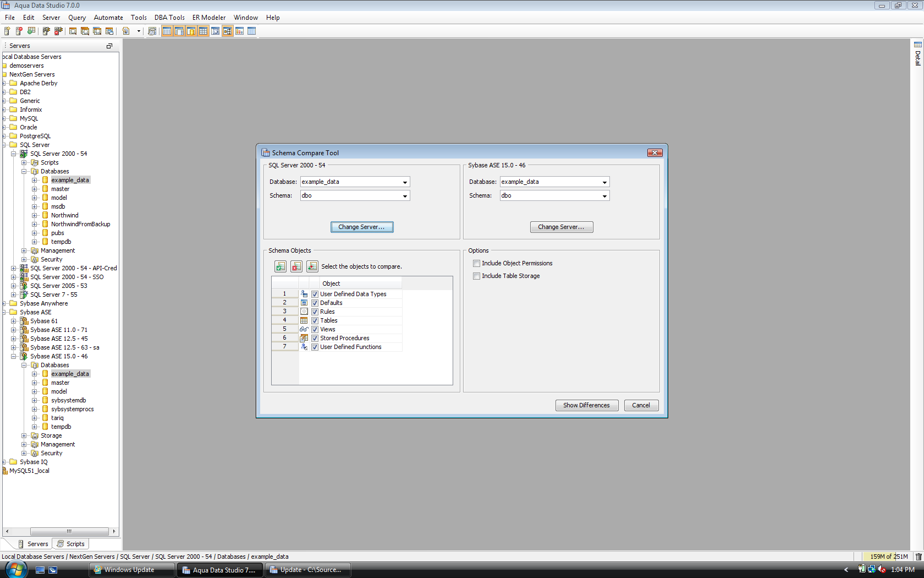Click the Show Differences button
This screenshot has height=578, width=924.
pos(587,405)
